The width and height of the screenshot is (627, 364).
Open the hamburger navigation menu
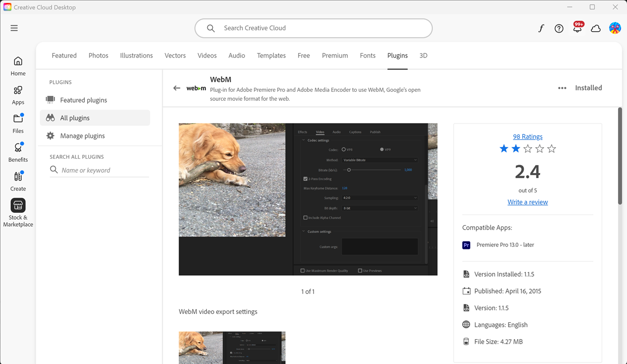click(14, 28)
